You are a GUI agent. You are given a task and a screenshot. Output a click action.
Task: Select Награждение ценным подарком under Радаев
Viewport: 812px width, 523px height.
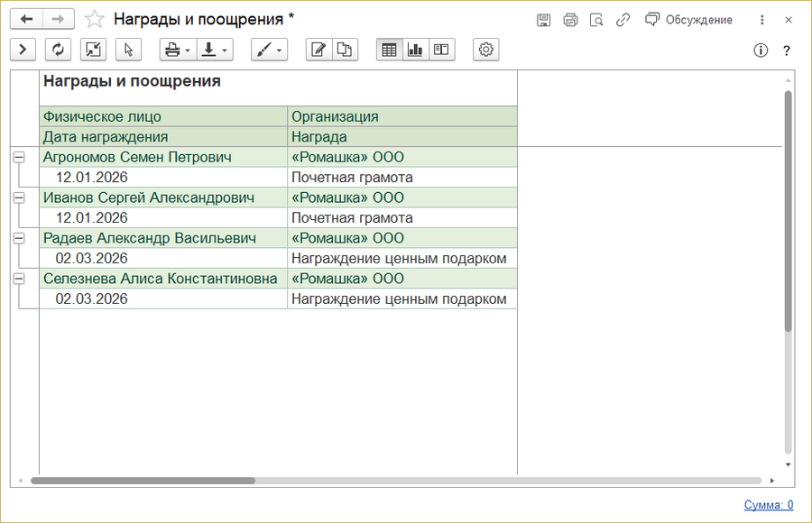click(x=402, y=258)
